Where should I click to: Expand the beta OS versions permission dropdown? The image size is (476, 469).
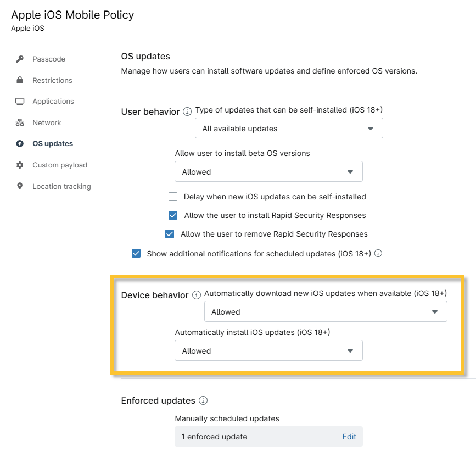click(268, 171)
